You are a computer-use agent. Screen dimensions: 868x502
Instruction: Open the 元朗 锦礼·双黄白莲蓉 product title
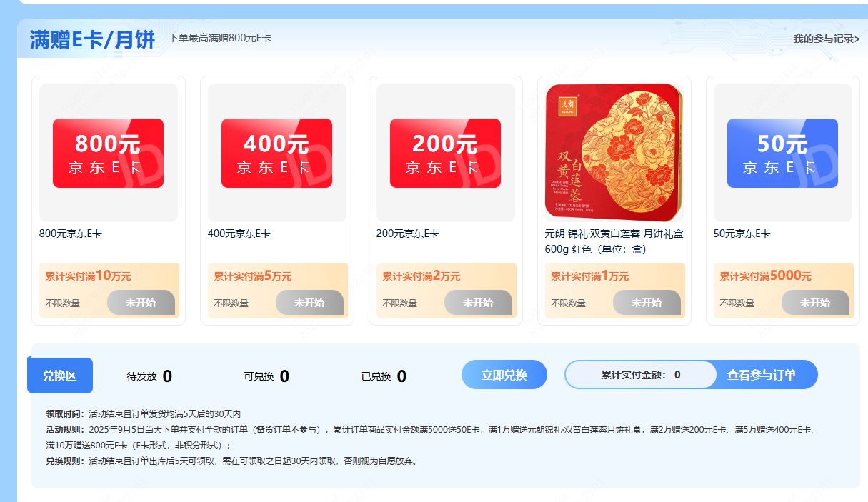[x=614, y=241]
